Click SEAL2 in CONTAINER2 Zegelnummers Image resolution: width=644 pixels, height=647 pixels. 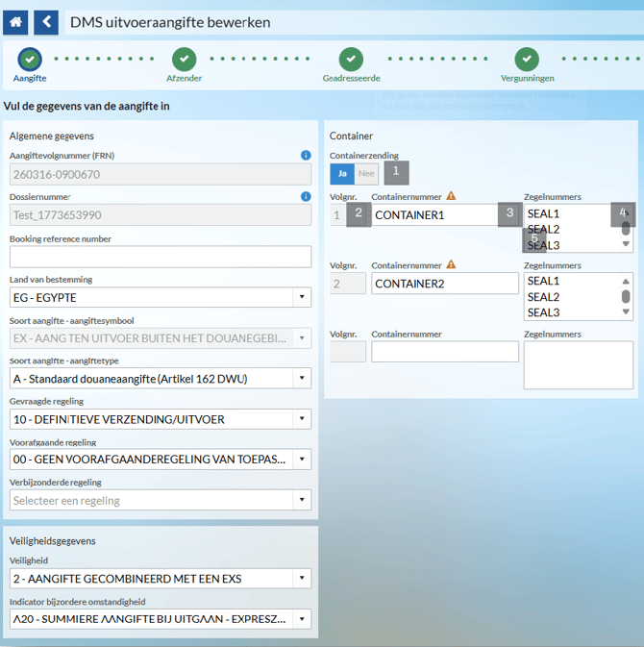[x=543, y=297]
